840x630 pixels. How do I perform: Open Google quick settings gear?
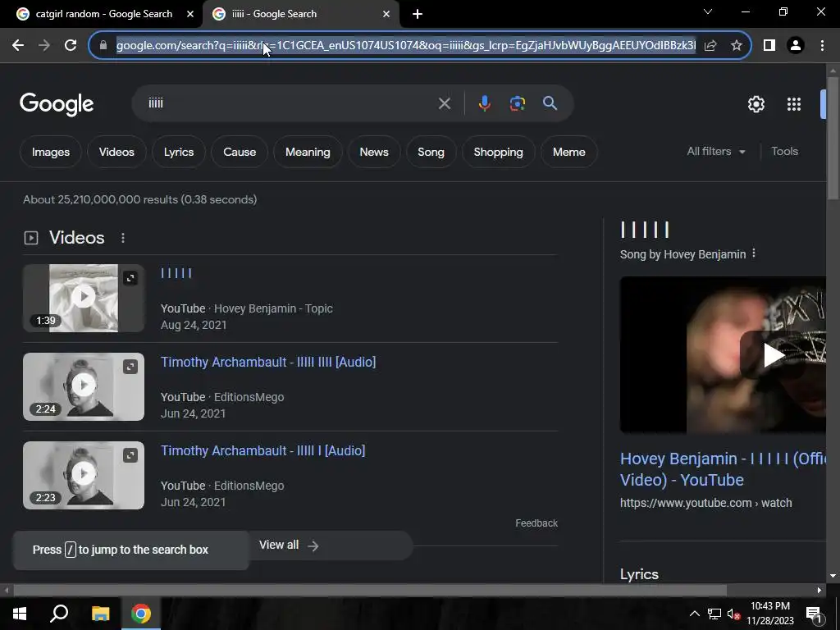point(756,104)
